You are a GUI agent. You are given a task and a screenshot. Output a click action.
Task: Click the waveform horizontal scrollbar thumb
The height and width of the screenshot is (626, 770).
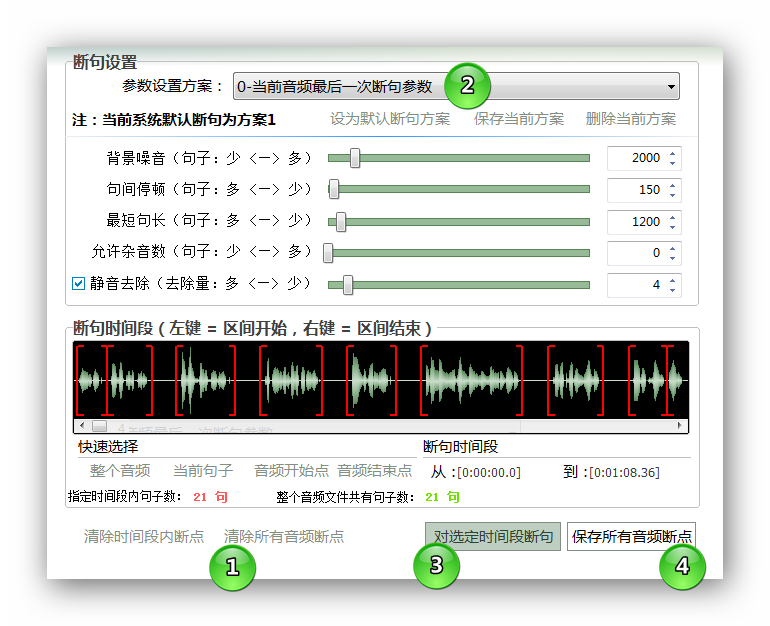click(x=100, y=425)
